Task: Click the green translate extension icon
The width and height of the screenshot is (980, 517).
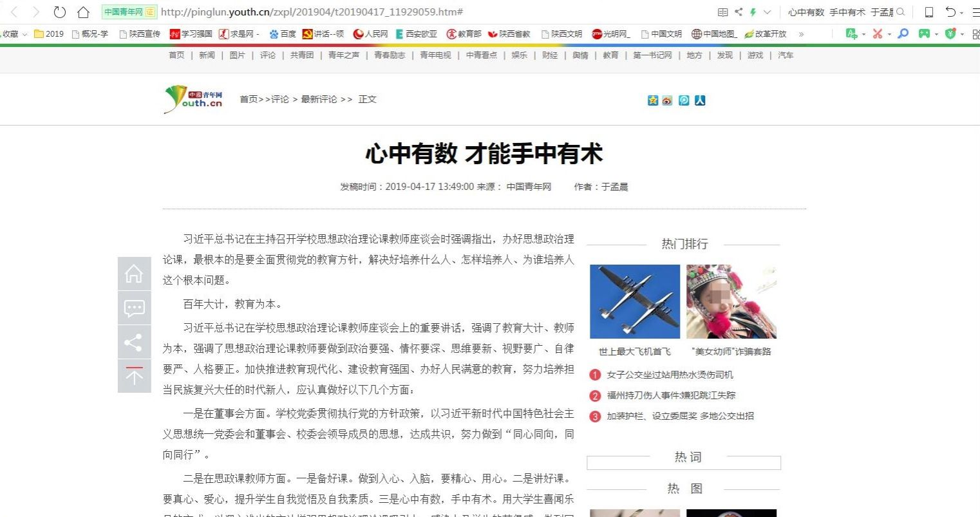Action: coord(851,33)
